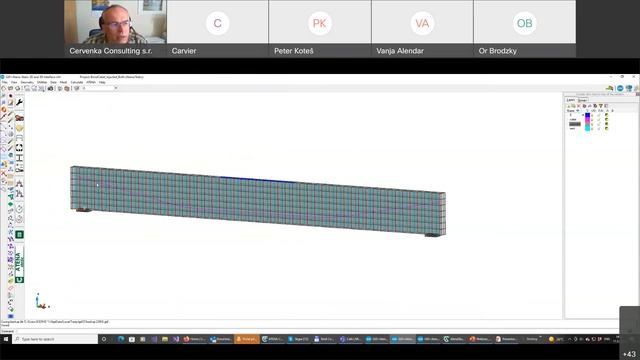
Task: Click the funnel filter icon in Layers panel
Action: click(600, 106)
